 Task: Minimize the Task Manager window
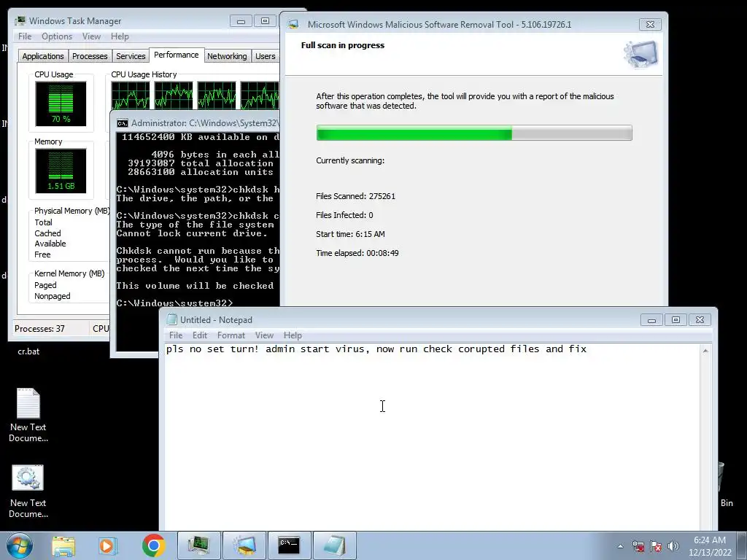(241, 21)
